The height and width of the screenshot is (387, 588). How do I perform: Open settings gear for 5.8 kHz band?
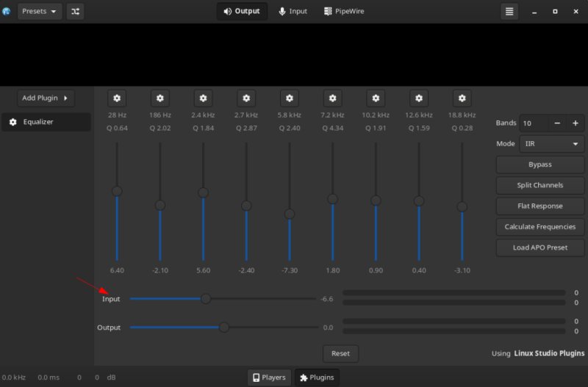click(x=290, y=98)
